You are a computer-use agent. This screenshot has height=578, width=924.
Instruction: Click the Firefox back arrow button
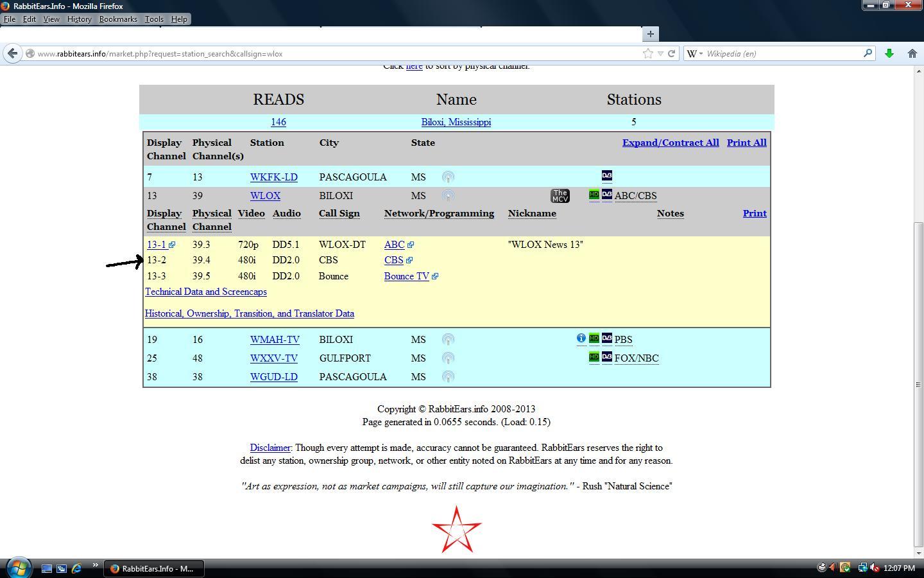pyautogui.click(x=12, y=53)
